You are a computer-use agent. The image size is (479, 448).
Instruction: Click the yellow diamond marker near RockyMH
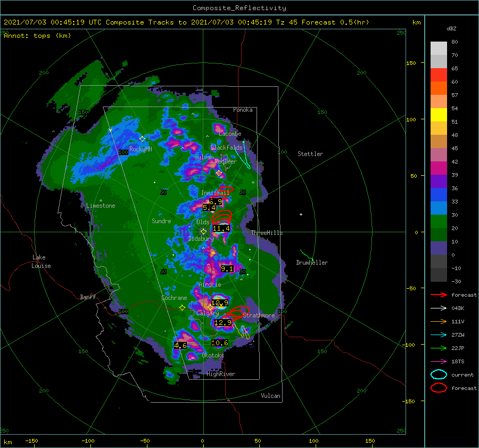point(142,139)
